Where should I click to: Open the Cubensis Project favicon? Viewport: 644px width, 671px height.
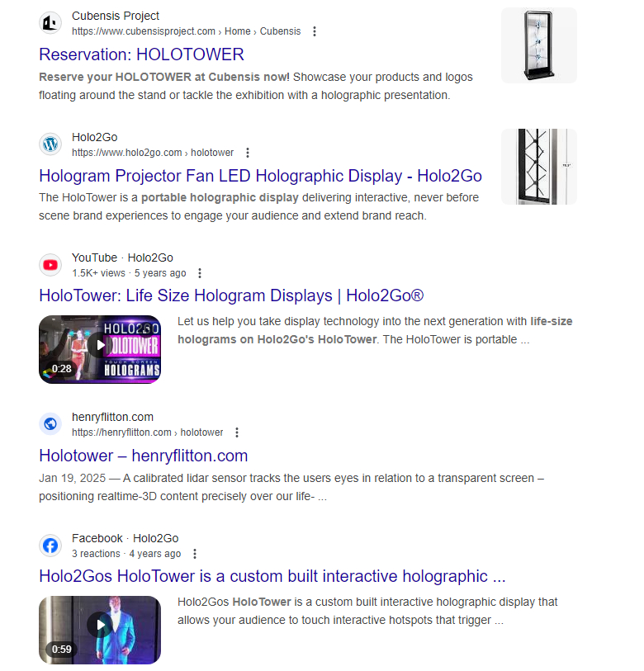(50, 22)
